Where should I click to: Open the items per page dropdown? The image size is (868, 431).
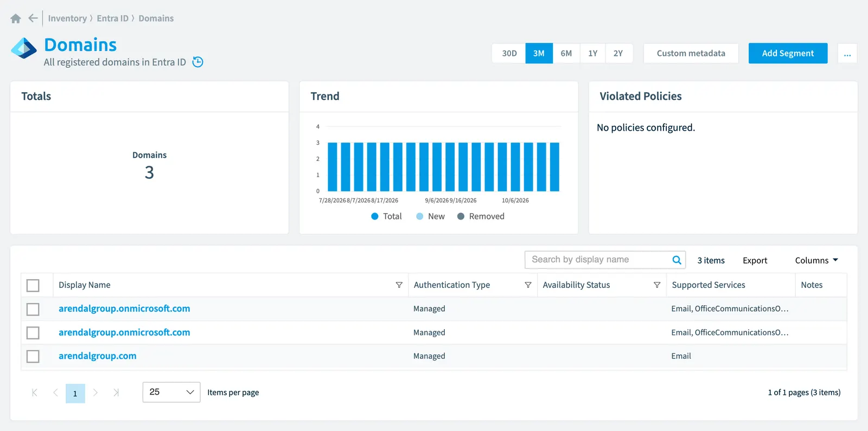pos(171,392)
